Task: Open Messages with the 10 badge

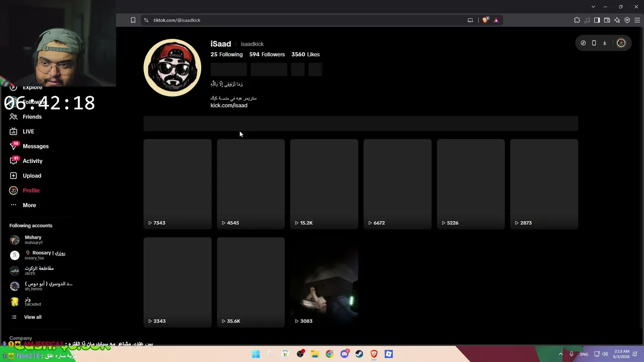Action: [x=29, y=146]
